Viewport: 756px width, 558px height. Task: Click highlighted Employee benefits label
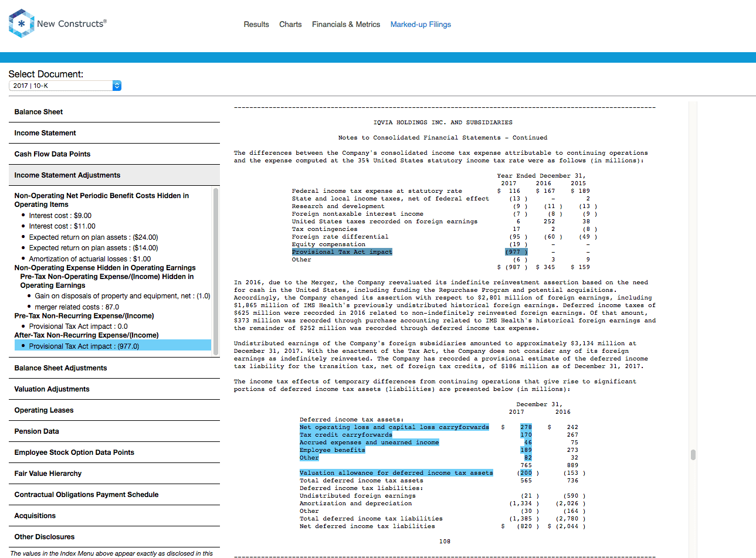pos(333,450)
